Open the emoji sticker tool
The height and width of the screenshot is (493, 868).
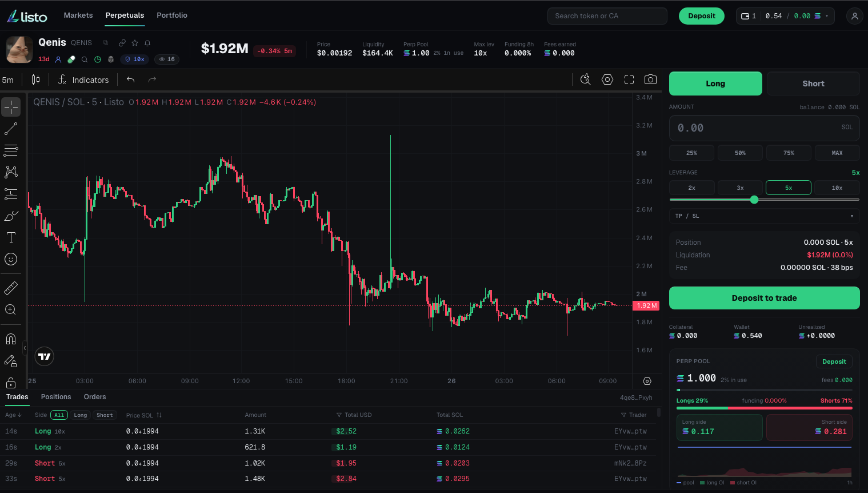pyautogui.click(x=11, y=259)
